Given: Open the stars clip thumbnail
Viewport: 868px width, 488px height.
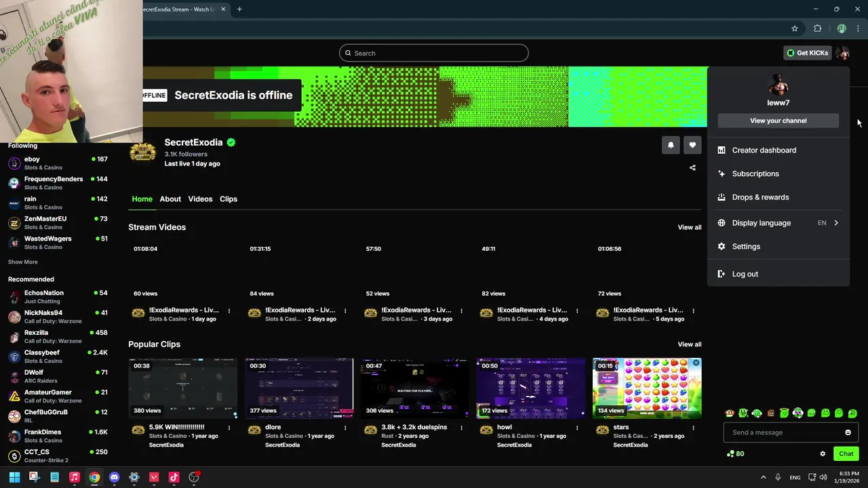Looking at the screenshot, I should tap(647, 388).
